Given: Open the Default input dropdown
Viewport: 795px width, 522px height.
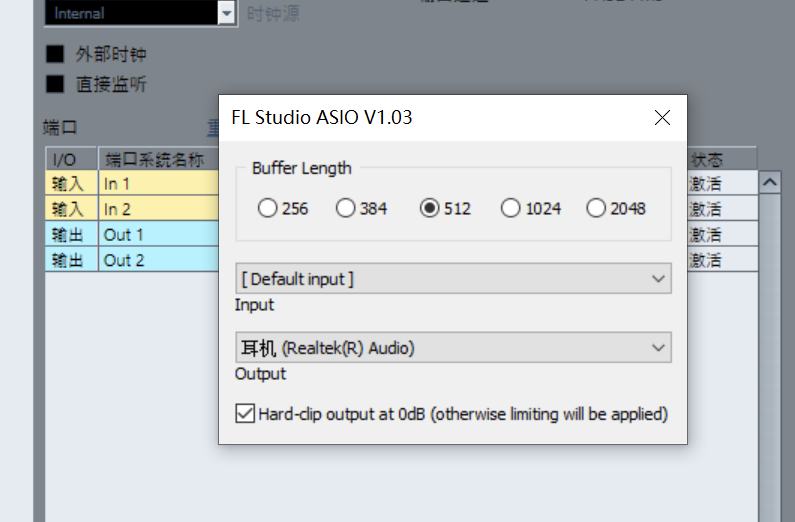Looking at the screenshot, I should (x=453, y=279).
